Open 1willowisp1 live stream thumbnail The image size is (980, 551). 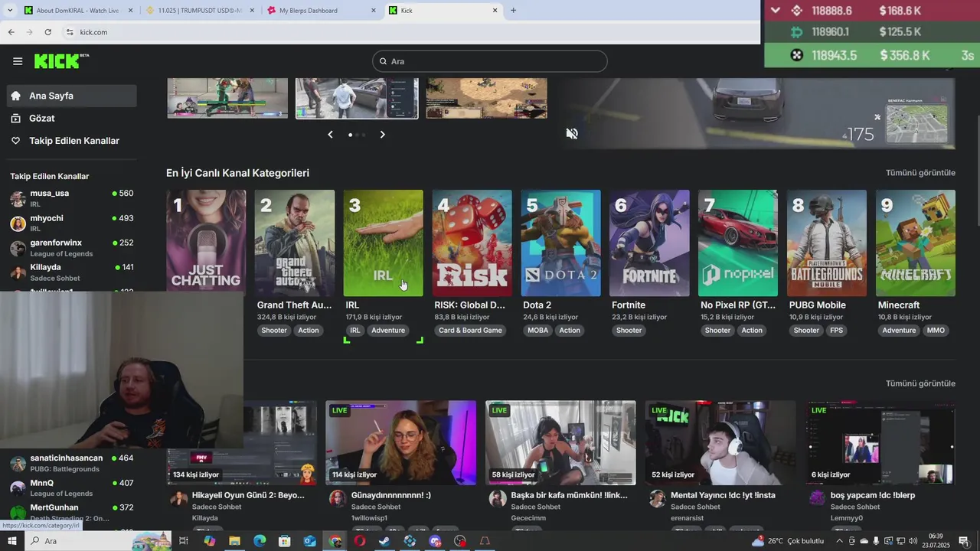[400, 442]
